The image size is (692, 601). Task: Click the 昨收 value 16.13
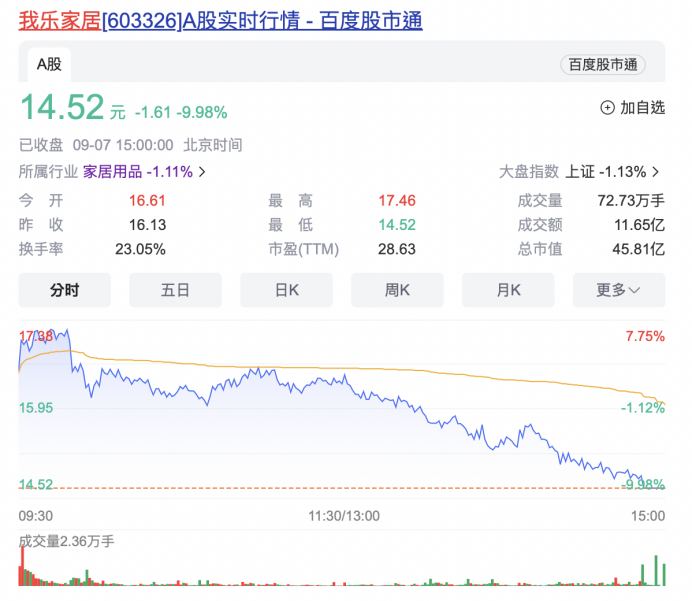[147, 225]
